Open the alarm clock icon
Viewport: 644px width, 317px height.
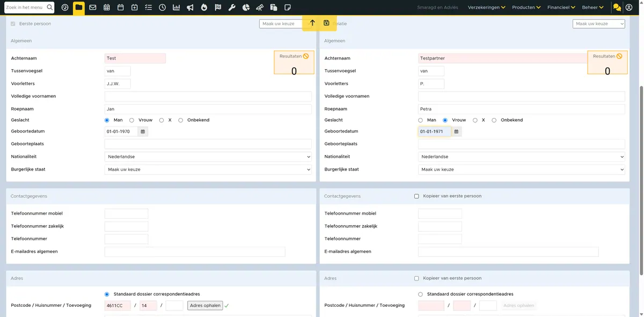(162, 8)
